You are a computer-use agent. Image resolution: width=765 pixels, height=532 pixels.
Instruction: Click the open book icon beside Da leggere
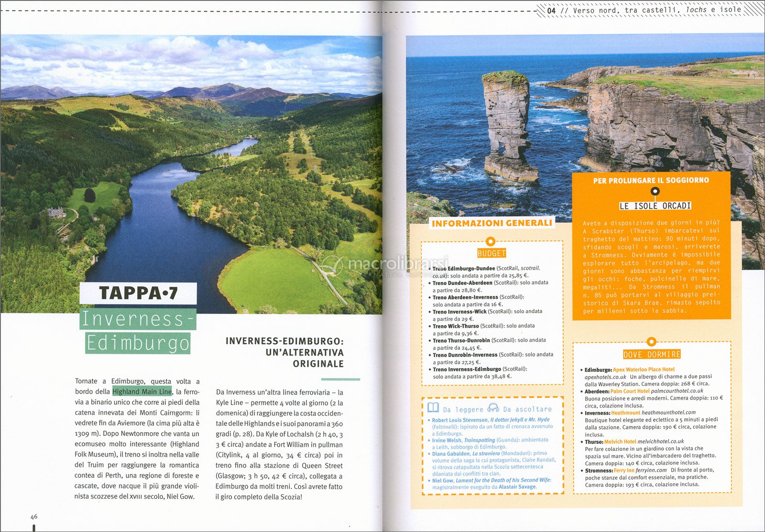click(x=433, y=407)
